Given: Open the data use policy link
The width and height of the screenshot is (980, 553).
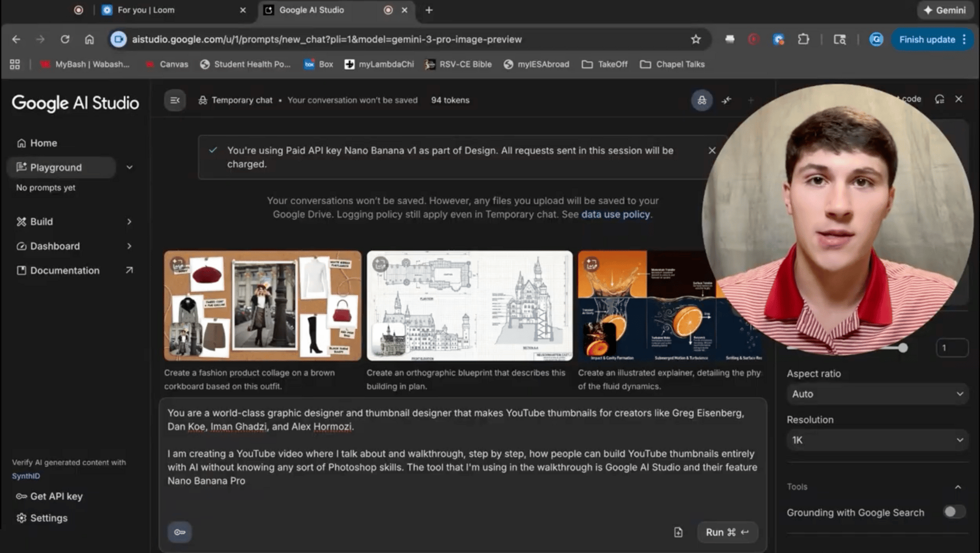Looking at the screenshot, I should [x=615, y=214].
